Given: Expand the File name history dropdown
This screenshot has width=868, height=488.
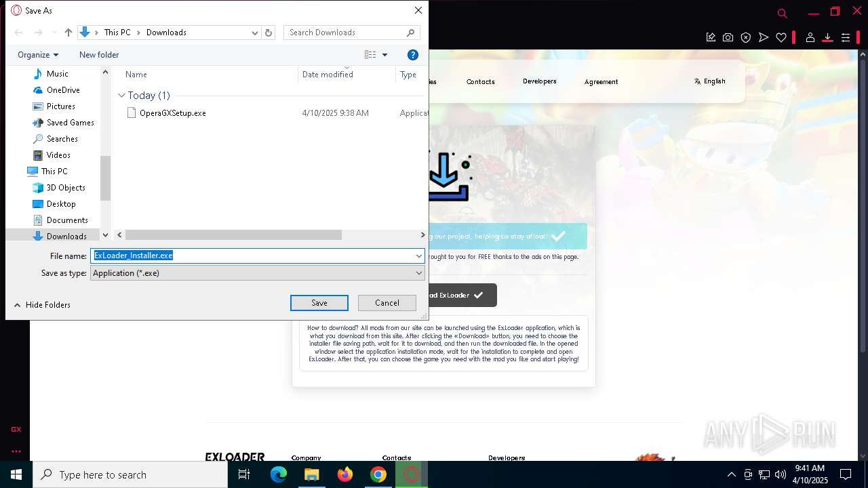Looking at the screenshot, I should coord(419,256).
